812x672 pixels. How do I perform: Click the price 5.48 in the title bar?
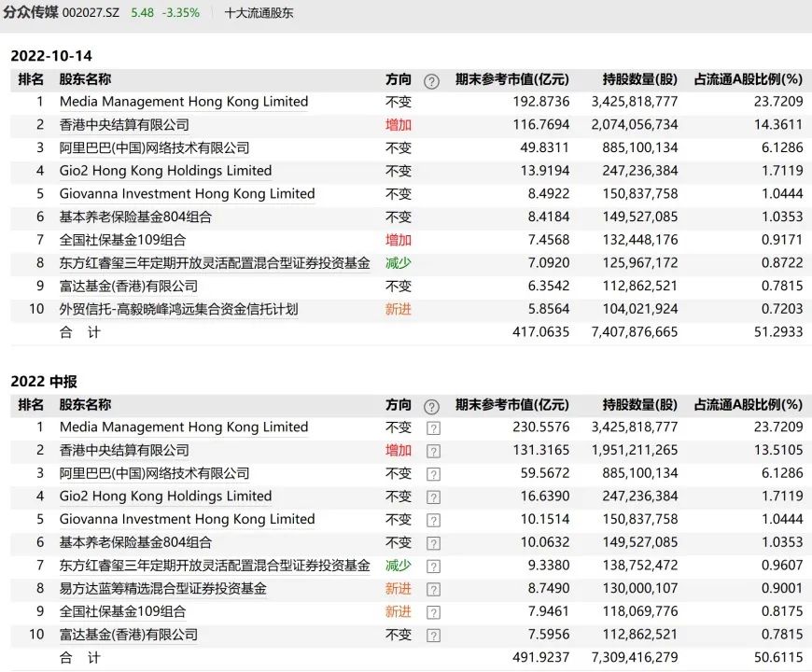(x=143, y=13)
